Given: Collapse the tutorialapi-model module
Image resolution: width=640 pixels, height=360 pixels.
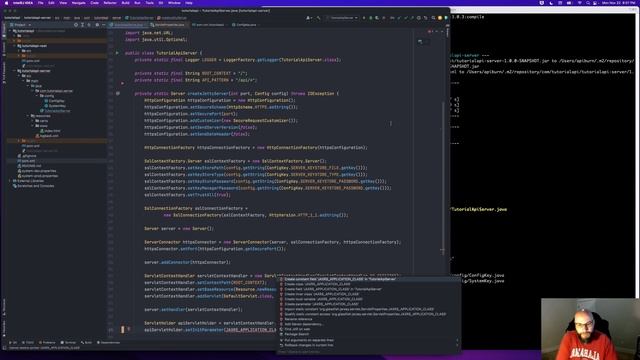Looking at the screenshot, I should (15, 46).
